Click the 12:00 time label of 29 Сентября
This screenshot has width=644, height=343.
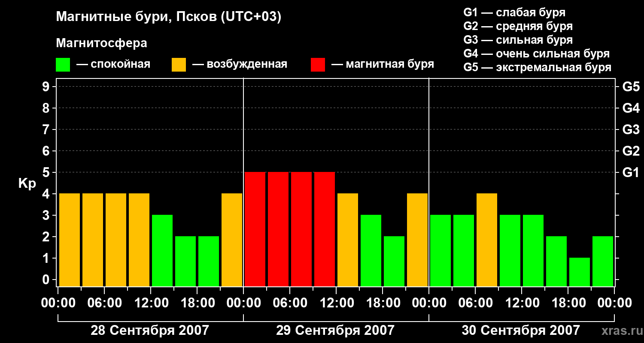click(336, 303)
